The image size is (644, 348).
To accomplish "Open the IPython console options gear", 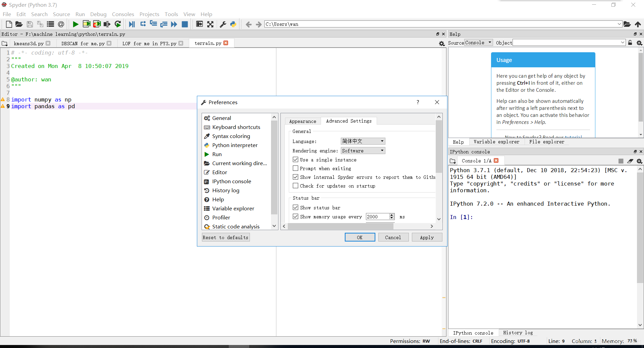I will (639, 161).
